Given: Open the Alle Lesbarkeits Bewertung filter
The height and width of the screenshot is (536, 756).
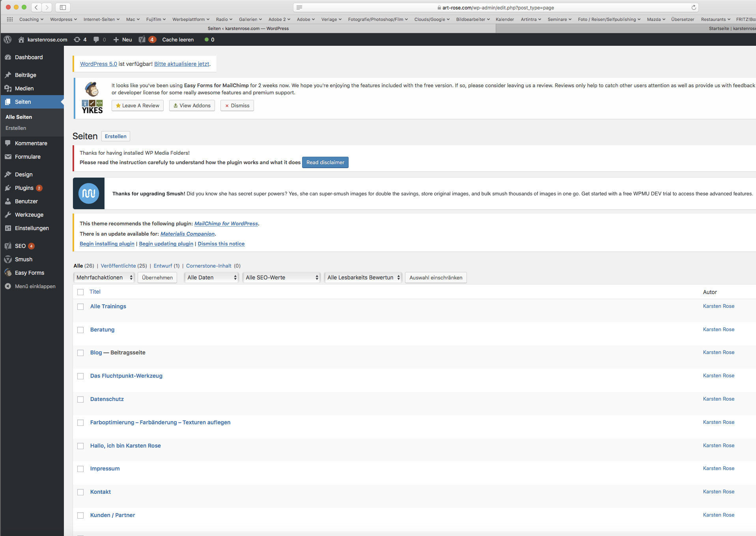Looking at the screenshot, I should [x=363, y=277].
